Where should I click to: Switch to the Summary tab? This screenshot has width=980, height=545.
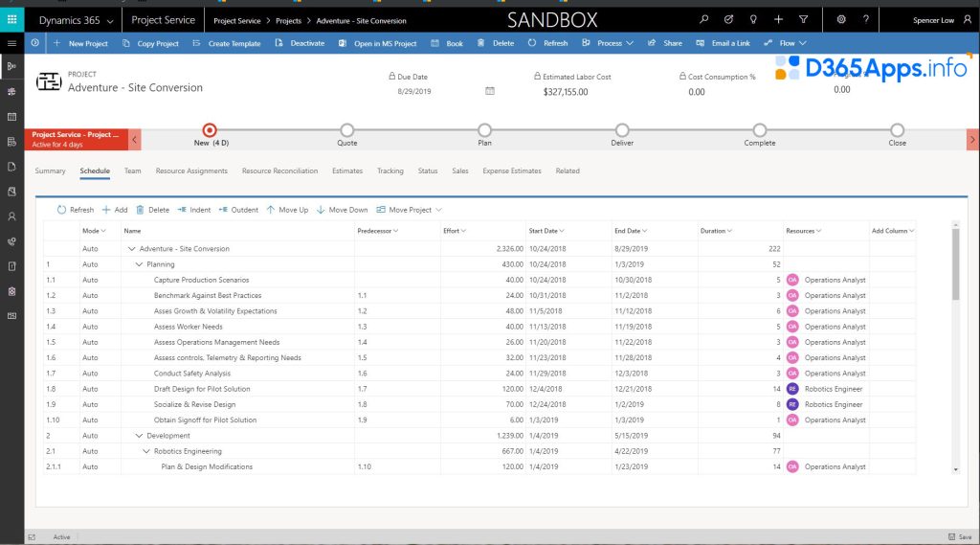click(50, 170)
